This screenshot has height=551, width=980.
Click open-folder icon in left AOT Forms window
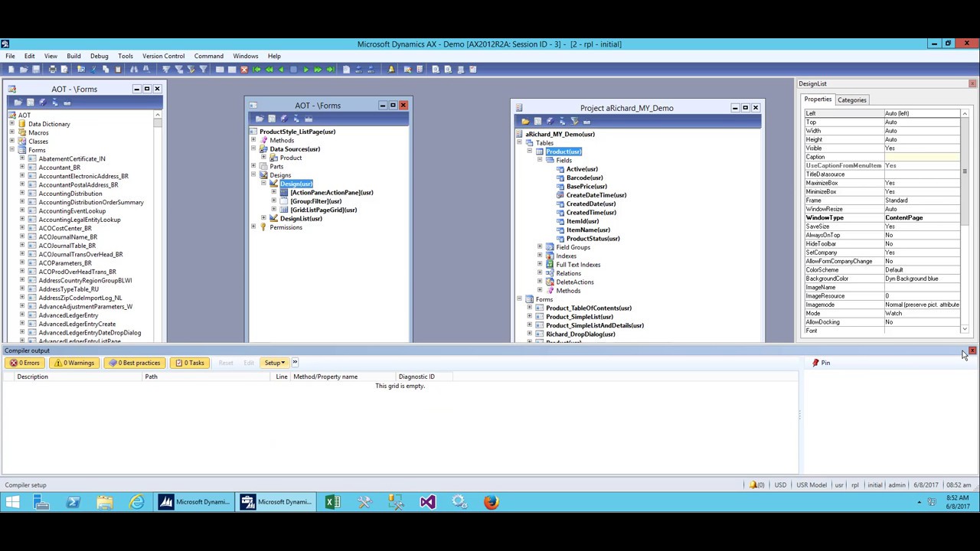(x=18, y=103)
